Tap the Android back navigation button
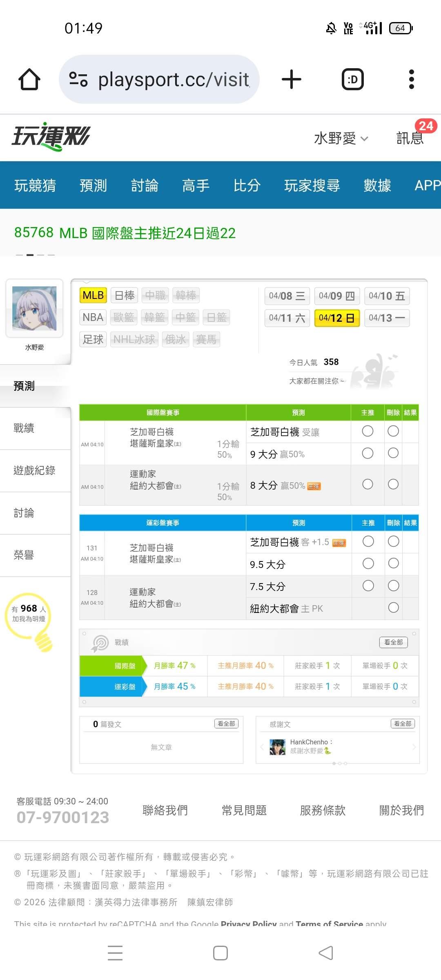441x980 pixels. (x=326, y=953)
